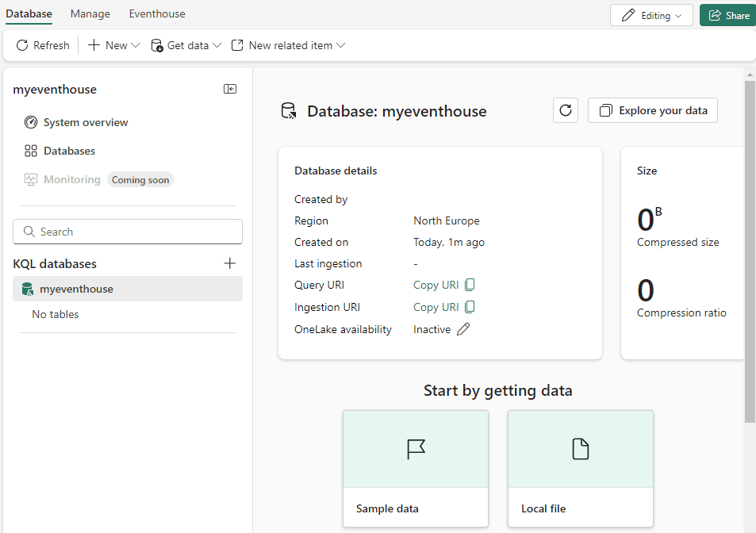Expand the New related item dropdown chevron
The height and width of the screenshot is (533, 756).
tap(341, 45)
